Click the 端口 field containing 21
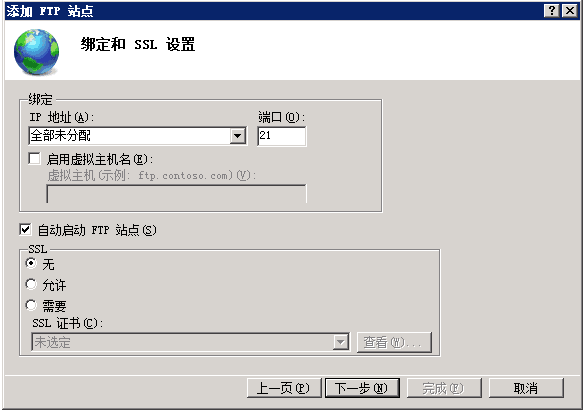Viewport: 584px width, 412px height. tap(282, 136)
